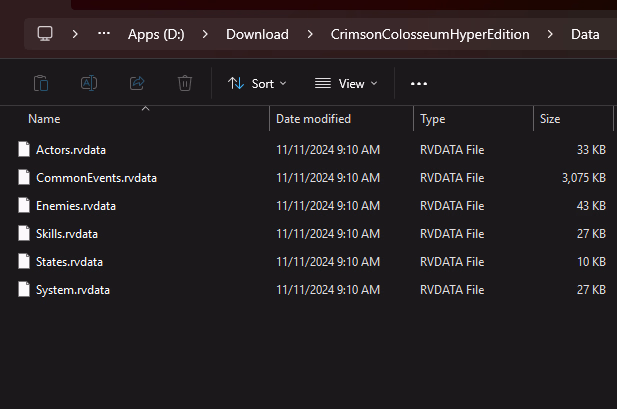Click the Rename toolbar icon
This screenshot has width=617, height=409.
click(x=89, y=83)
